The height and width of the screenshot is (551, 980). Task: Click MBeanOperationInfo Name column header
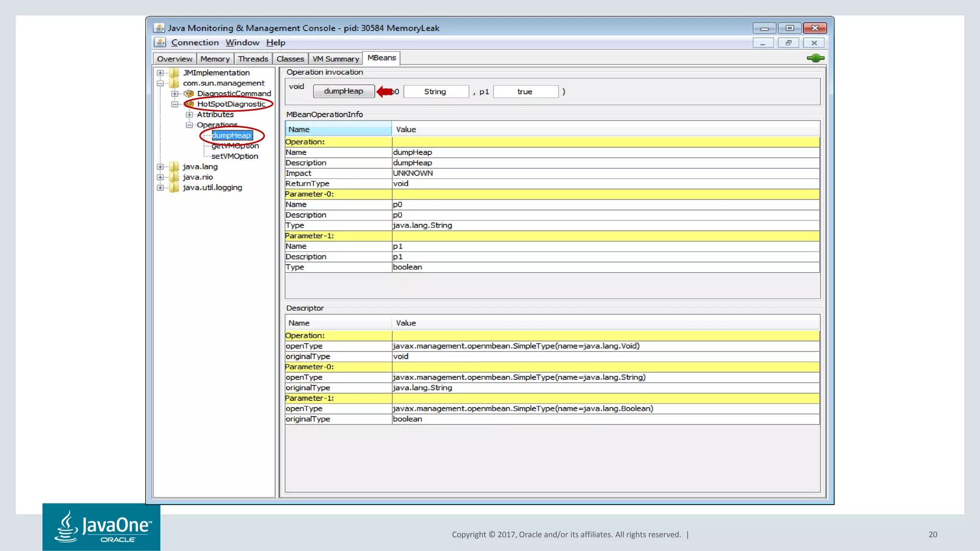338,130
